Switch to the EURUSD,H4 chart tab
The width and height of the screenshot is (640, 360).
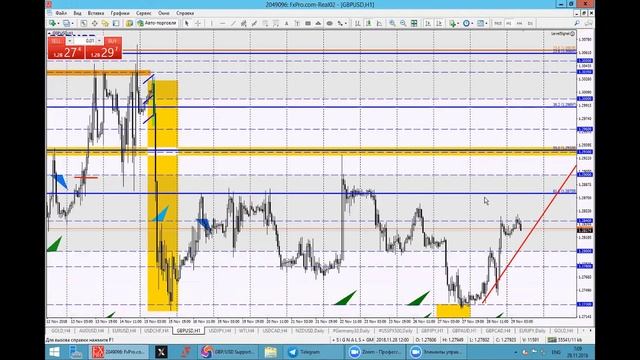pos(124,331)
